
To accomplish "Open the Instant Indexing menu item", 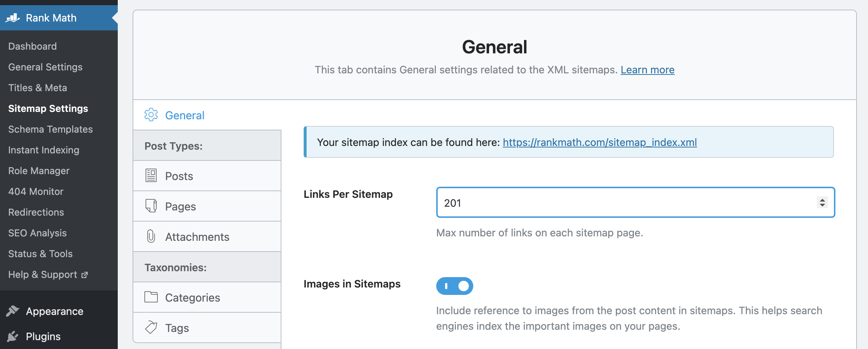I will (x=44, y=150).
